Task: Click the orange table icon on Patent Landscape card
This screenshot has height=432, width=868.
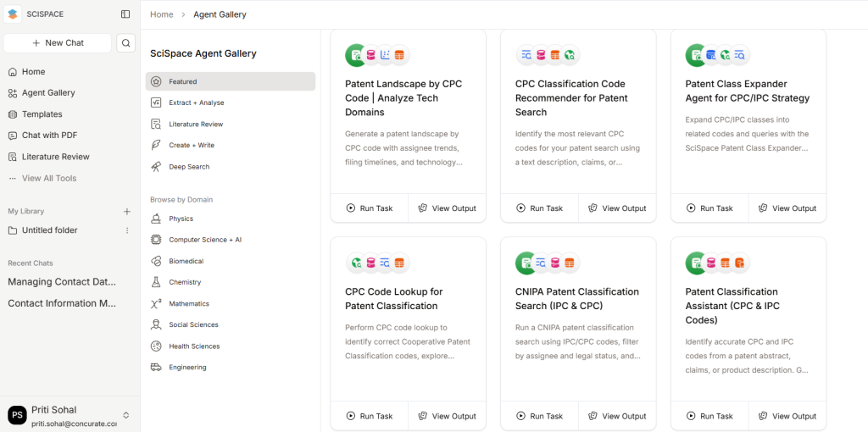Action: point(399,55)
